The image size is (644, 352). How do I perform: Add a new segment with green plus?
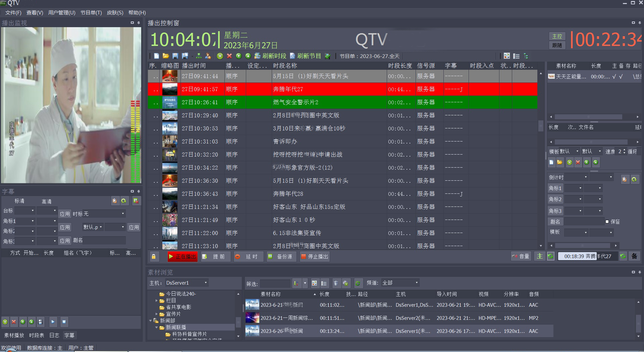point(220,56)
